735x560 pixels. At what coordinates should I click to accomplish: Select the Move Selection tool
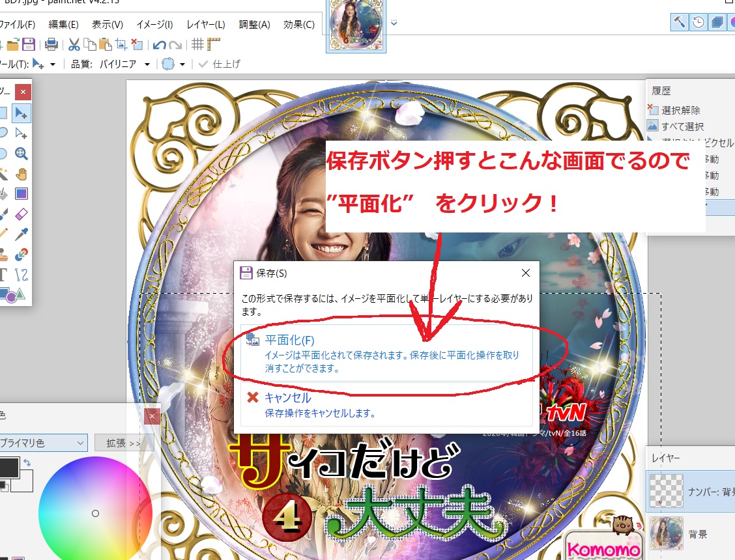tap(21, 133)
